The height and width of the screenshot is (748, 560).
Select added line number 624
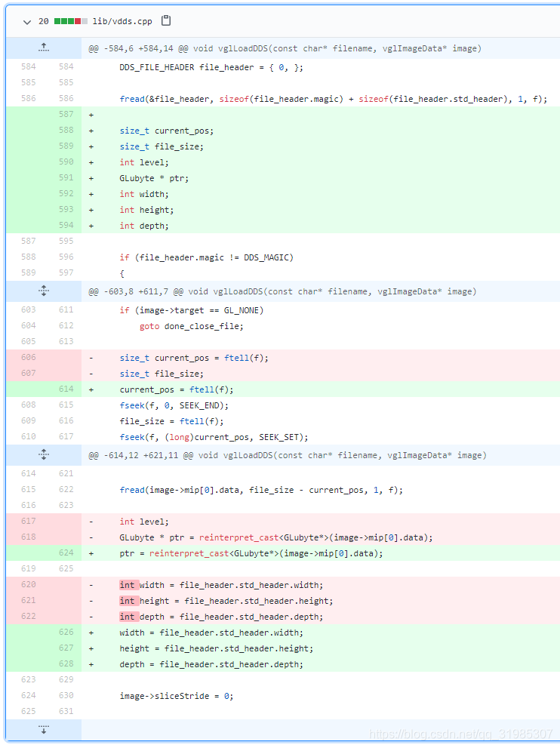[x=66, y=553]
